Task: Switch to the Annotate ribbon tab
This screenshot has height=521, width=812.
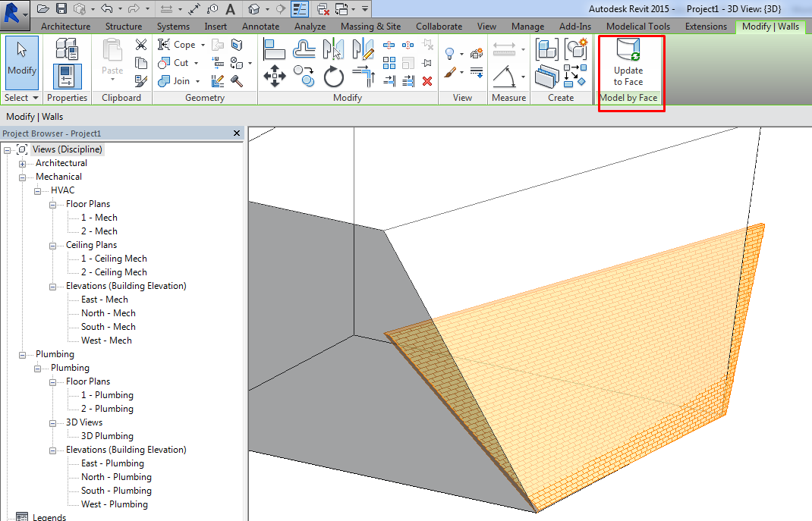Action: (x=260, y=27)
